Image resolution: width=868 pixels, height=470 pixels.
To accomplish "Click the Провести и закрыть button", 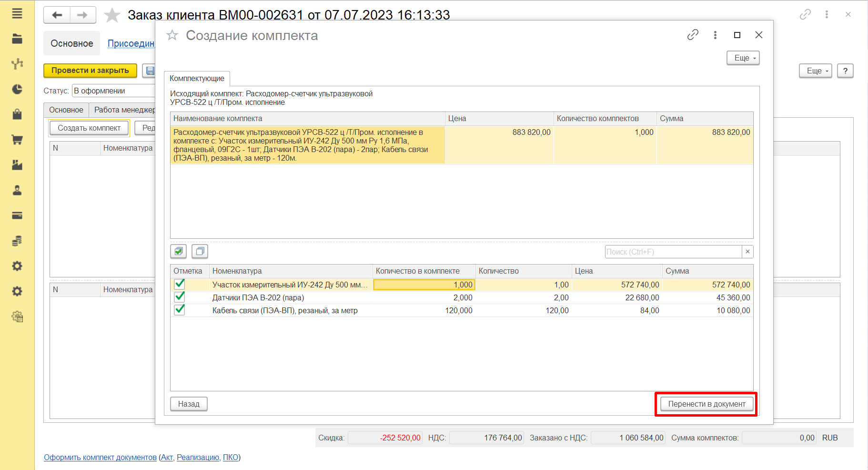I will pos(90,71).
